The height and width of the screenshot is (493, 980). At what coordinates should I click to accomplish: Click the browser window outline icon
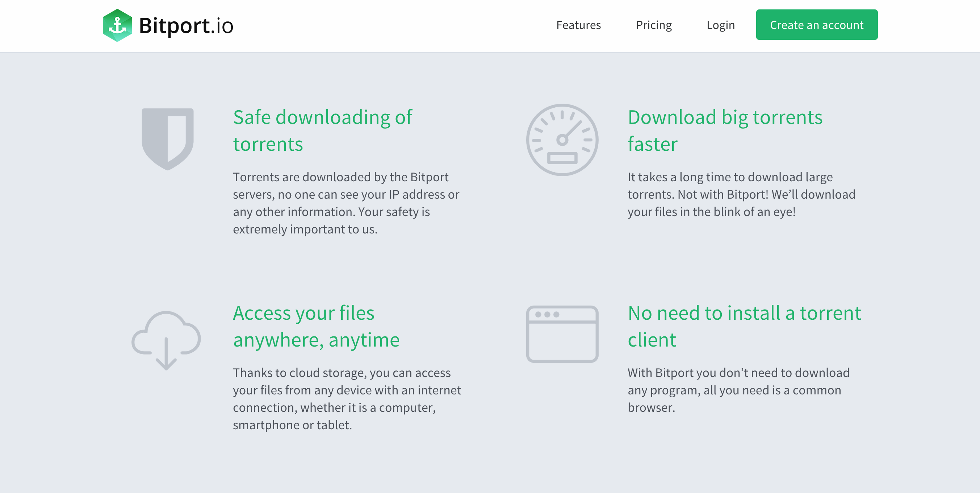pos(562,334)
